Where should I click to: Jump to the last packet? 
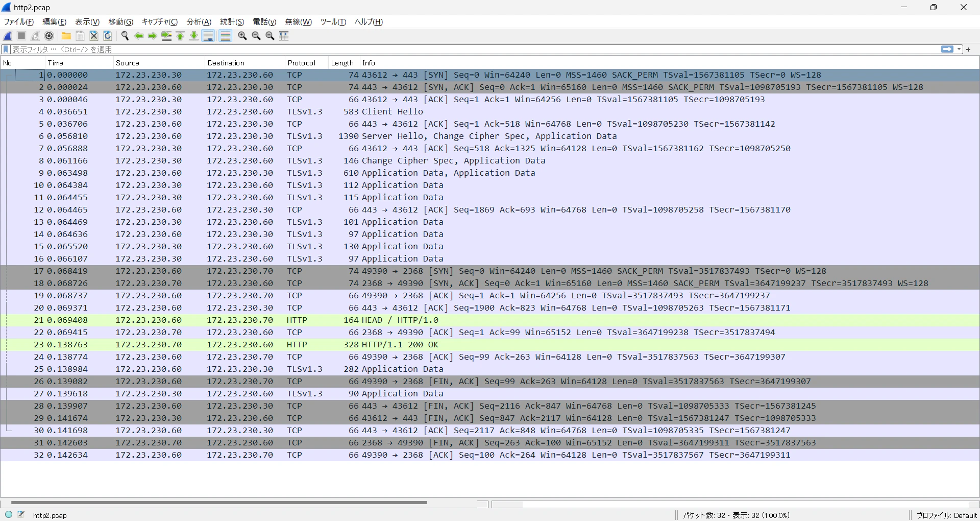point(194,36)
